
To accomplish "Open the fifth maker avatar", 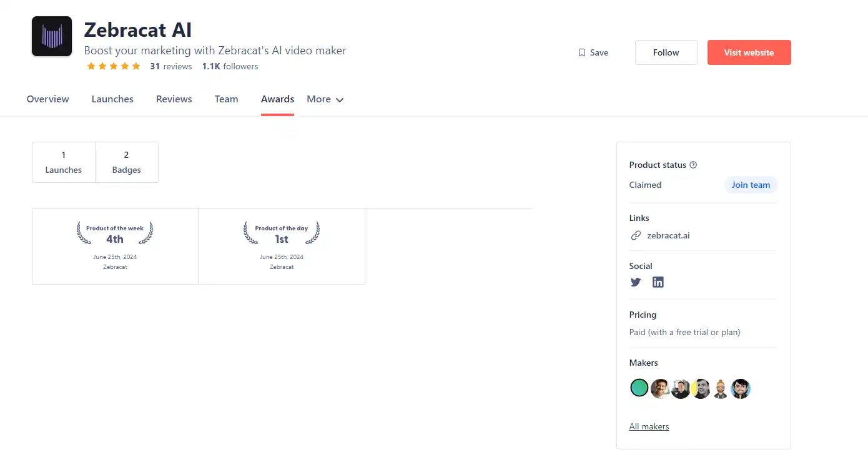I will 721,388.
